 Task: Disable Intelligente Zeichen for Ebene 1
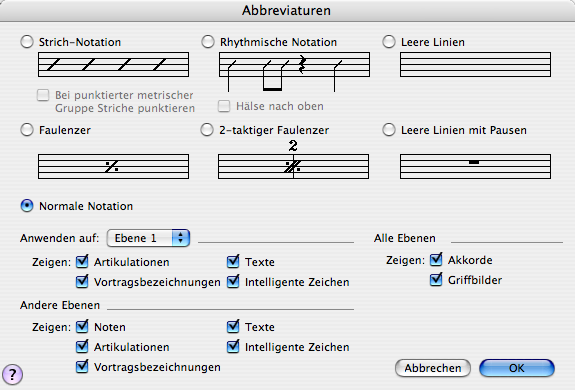[233, 282]
